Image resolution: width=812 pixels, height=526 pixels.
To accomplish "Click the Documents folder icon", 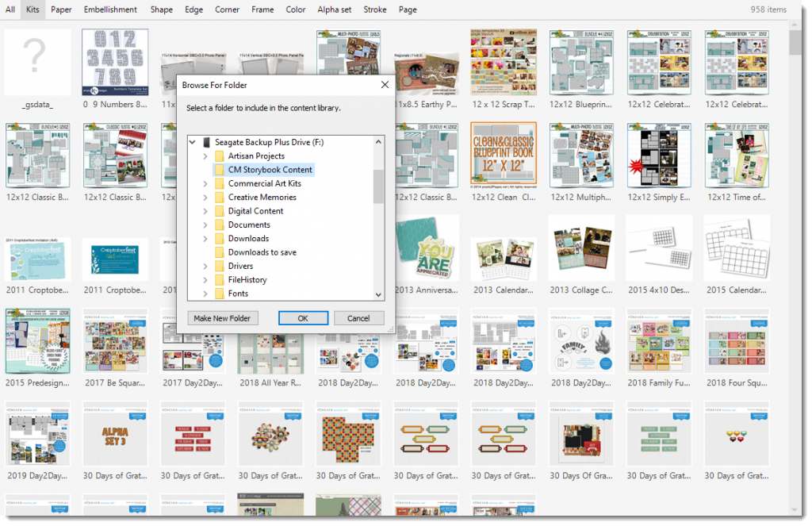I will click(x=220, y=225).
